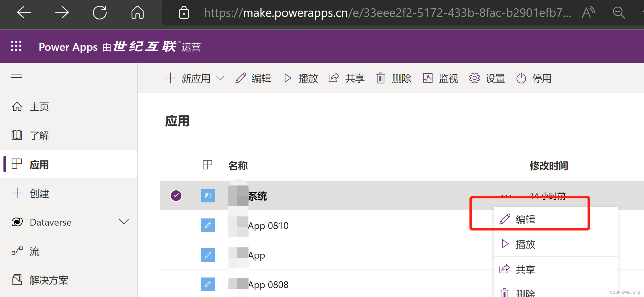Go to 主页 in the sidebar

coord(68,107)
